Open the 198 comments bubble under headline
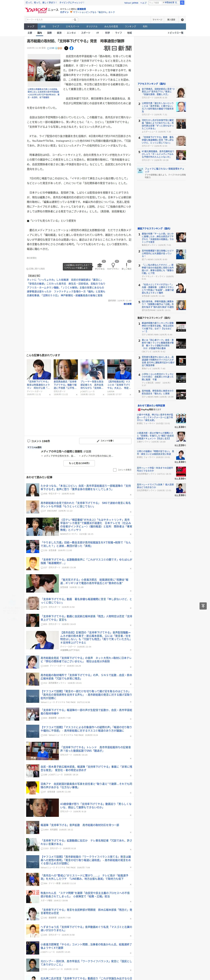 (51, 48)
